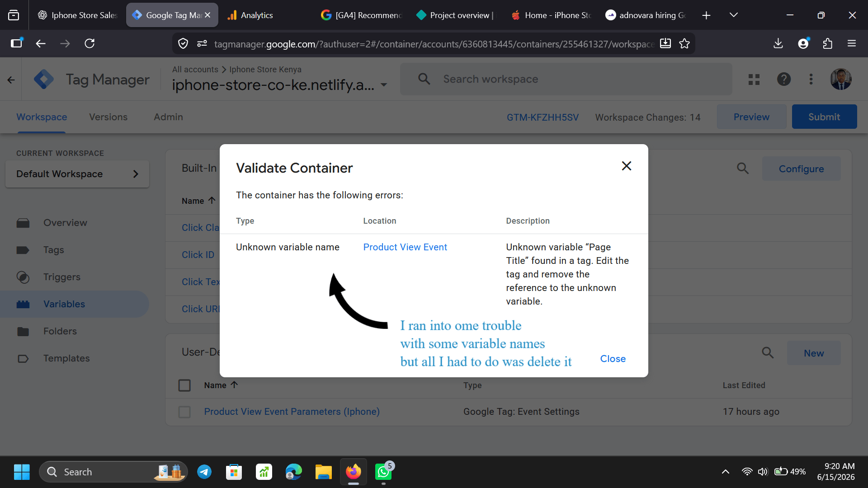Image resolution: width=868 pixels, height=488 pixels.
Task: Click the New variable button
Action: tap(814, 353)
